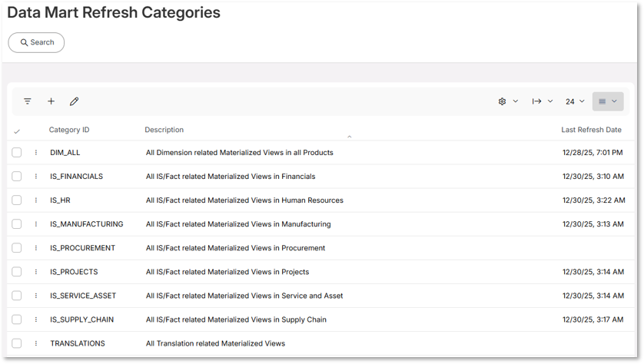
Task: Select the IS_FINANCIALS category ID cell
Action: click(x=76, y=177)
